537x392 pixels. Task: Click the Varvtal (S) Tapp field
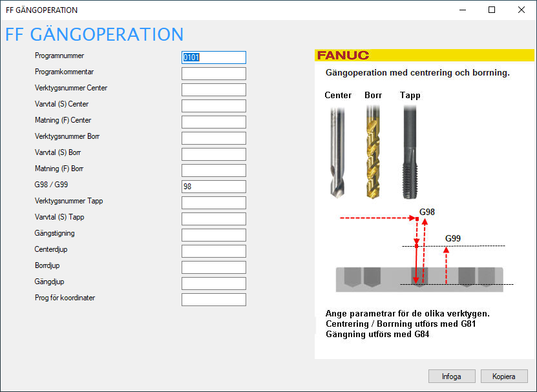point(214,219)
